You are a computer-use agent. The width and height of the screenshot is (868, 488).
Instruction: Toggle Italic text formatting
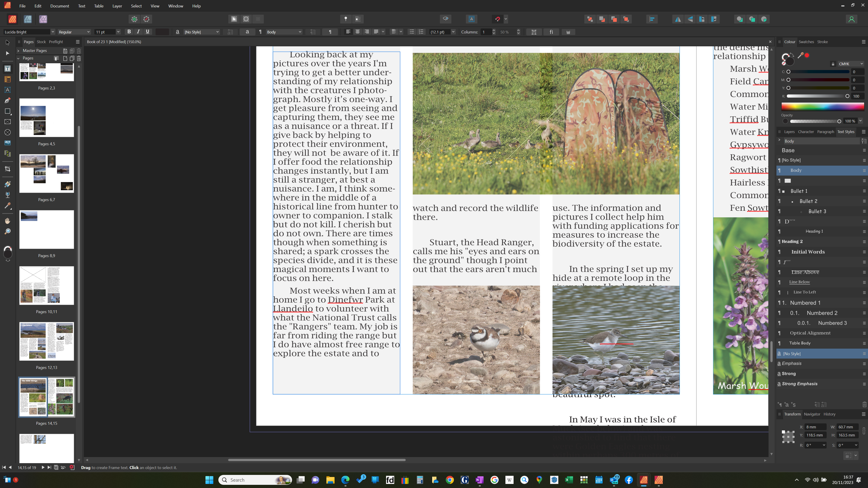pos(138,32)
